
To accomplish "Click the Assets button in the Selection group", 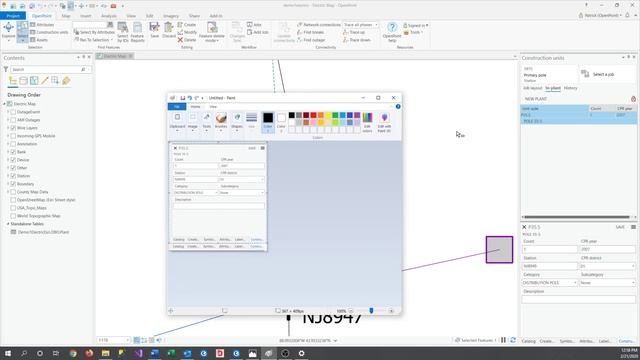I will pyautogui.click(x=39, y=40).
